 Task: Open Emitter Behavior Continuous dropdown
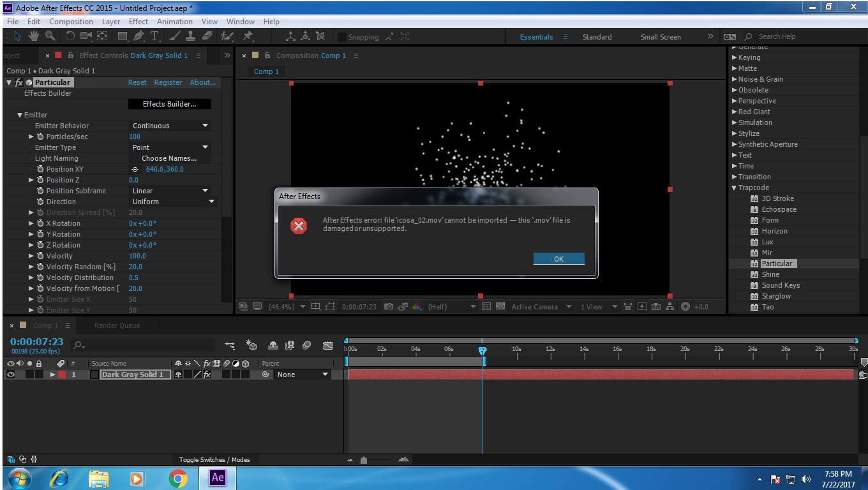170,126
